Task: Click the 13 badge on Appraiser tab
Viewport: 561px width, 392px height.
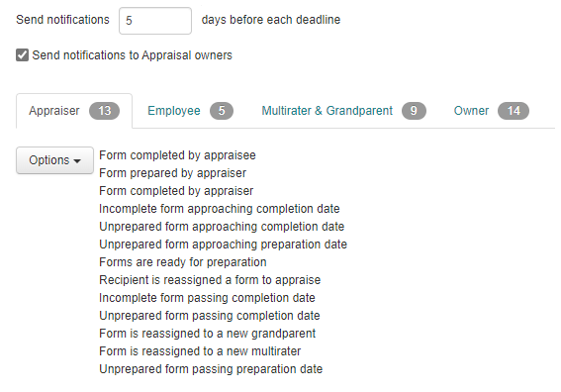Action: 105,111
